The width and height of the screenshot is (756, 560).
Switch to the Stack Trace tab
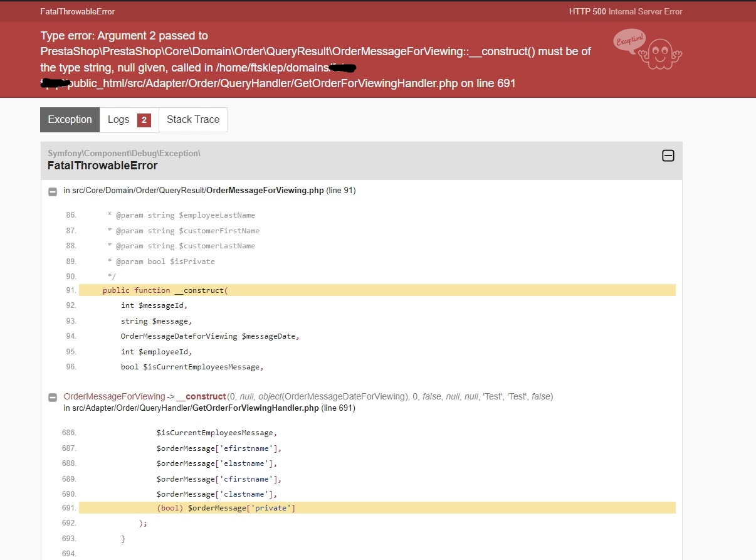(x=192, y=119)
